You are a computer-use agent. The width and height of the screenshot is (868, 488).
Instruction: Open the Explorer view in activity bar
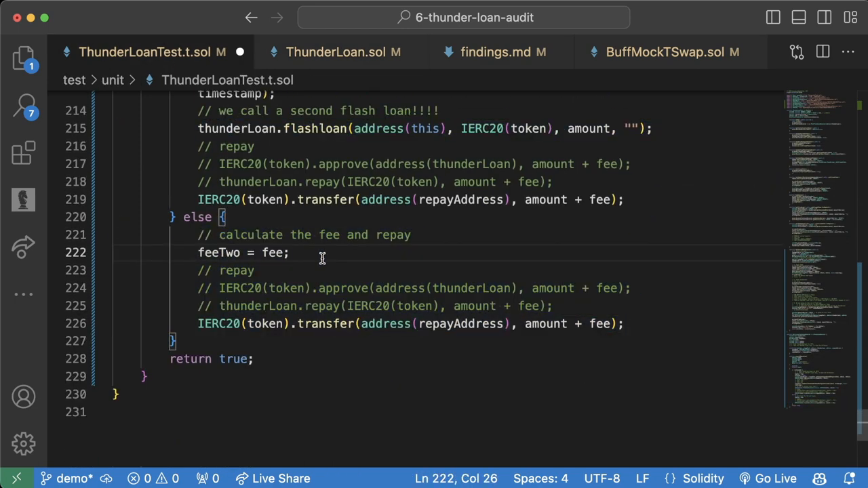point(24,58)
